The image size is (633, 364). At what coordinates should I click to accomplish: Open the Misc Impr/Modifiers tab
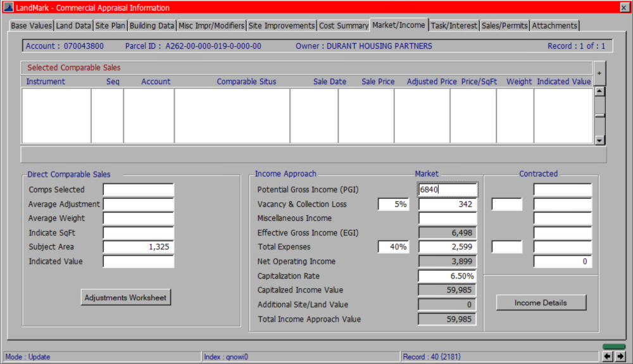(x=211, y=25)
